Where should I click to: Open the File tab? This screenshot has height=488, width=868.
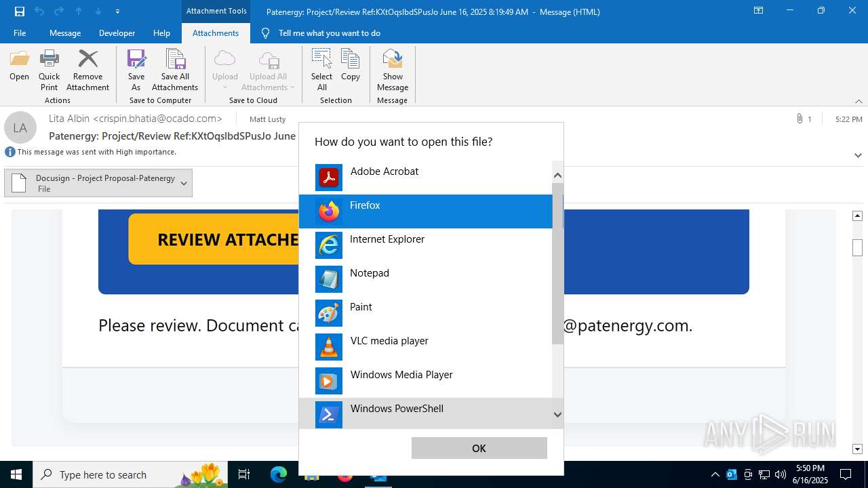(20, 33)
